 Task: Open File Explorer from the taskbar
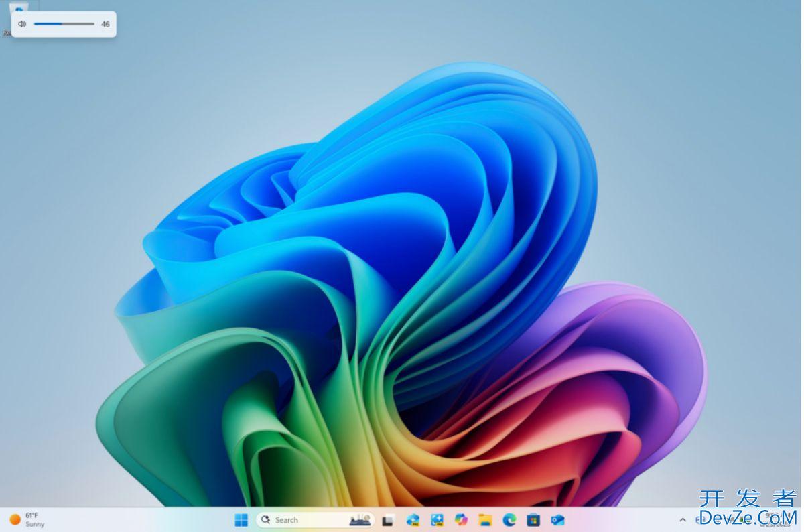click(x=485, y=520)
